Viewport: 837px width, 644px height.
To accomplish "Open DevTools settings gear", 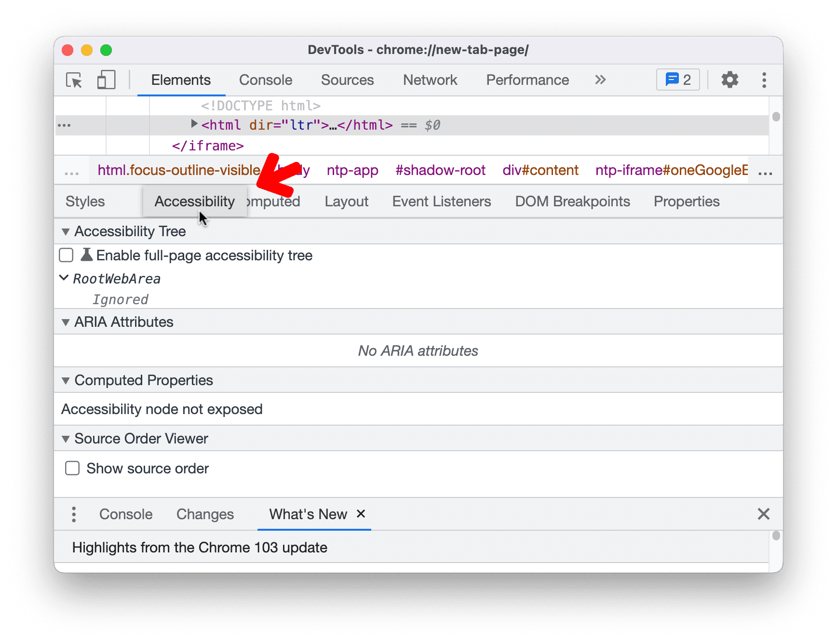I will pyautogui.click(x=729, y=80).
